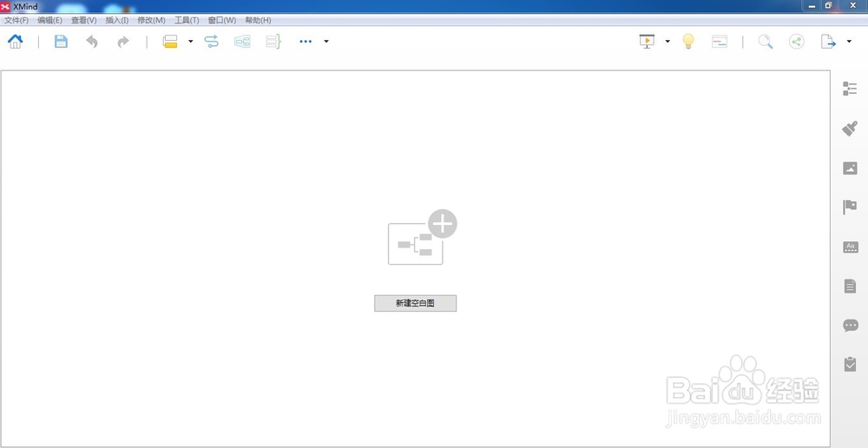Expand the more tools dropdown arrow
Image resolution: width=868 pixels, height=448 pixels.
(x=326, y=41)
